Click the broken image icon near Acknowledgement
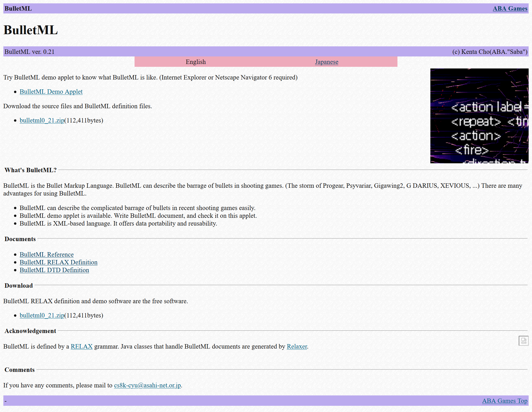 tap(523, 341)
